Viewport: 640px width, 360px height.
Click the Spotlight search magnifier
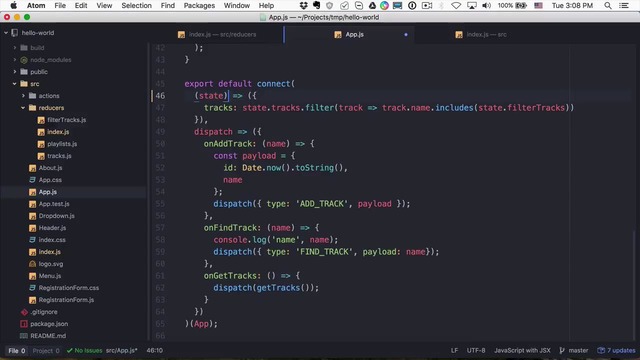(x=608, y=5)
